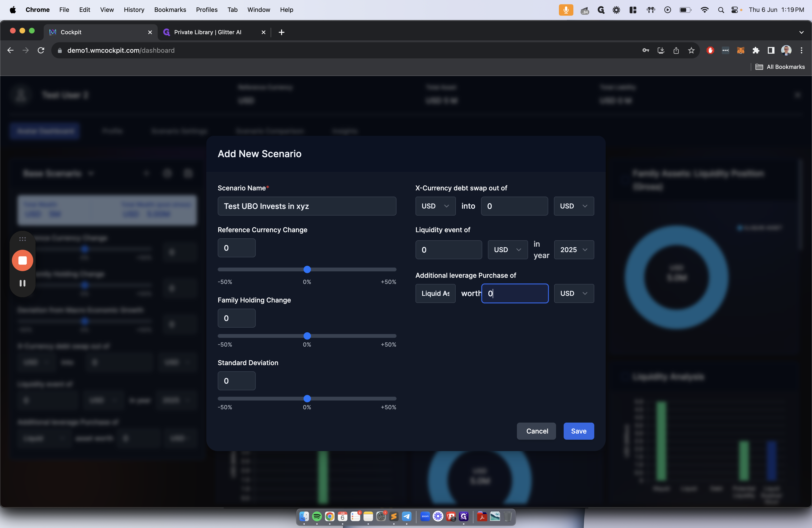Open the Chrome Edit menu
This screenshot has height=528, width=812.
click(x=85, y=10)
